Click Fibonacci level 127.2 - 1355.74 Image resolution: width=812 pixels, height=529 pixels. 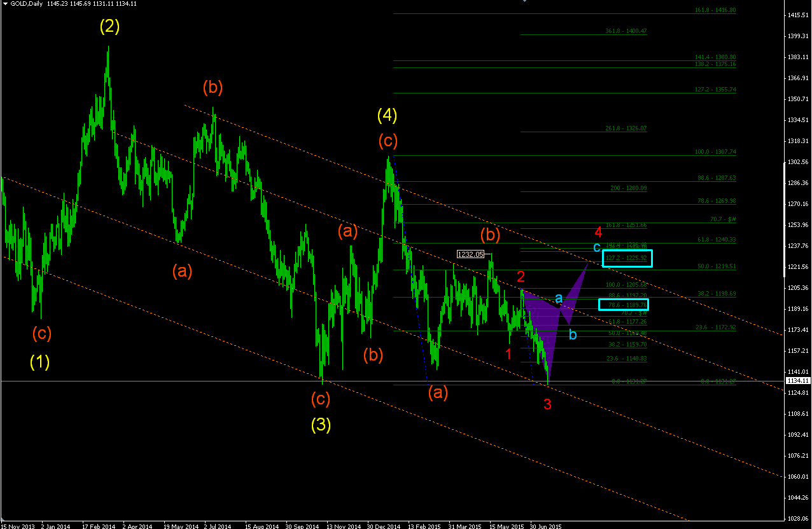click(x=715, y=90)
